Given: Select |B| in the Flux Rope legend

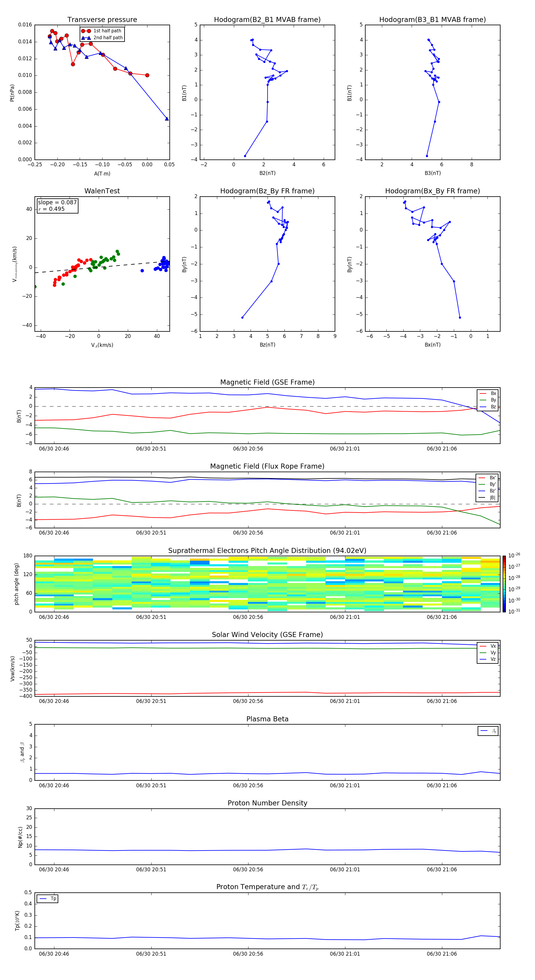Looking at the screenshot, I should [487, 498].
